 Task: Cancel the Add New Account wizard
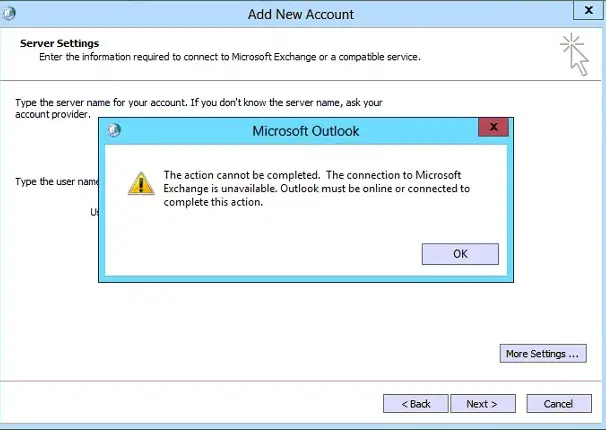[x=559, y=404]
